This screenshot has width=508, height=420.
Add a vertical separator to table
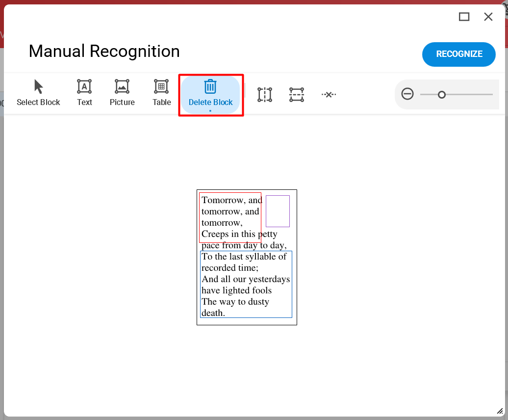pos(265,95)
